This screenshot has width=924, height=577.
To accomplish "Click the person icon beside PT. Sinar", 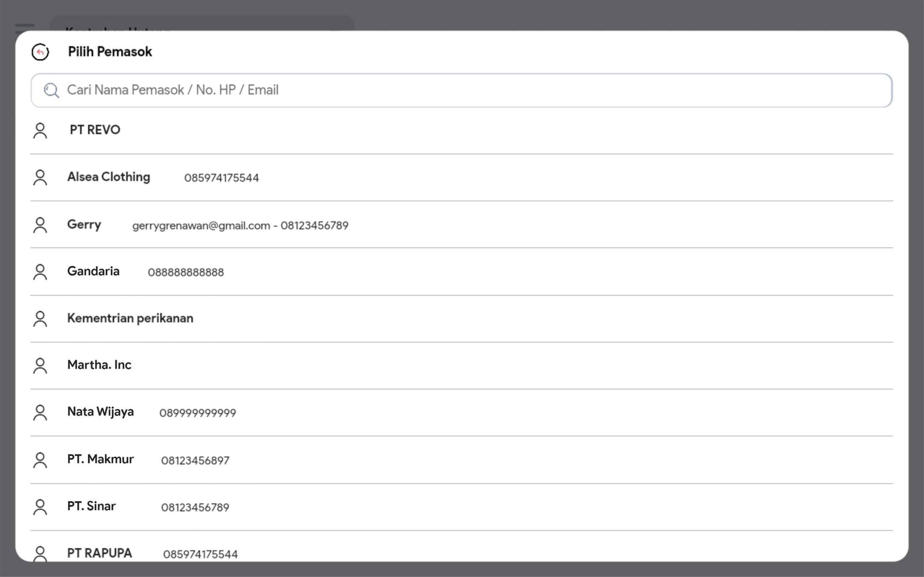I will (40, 507).
